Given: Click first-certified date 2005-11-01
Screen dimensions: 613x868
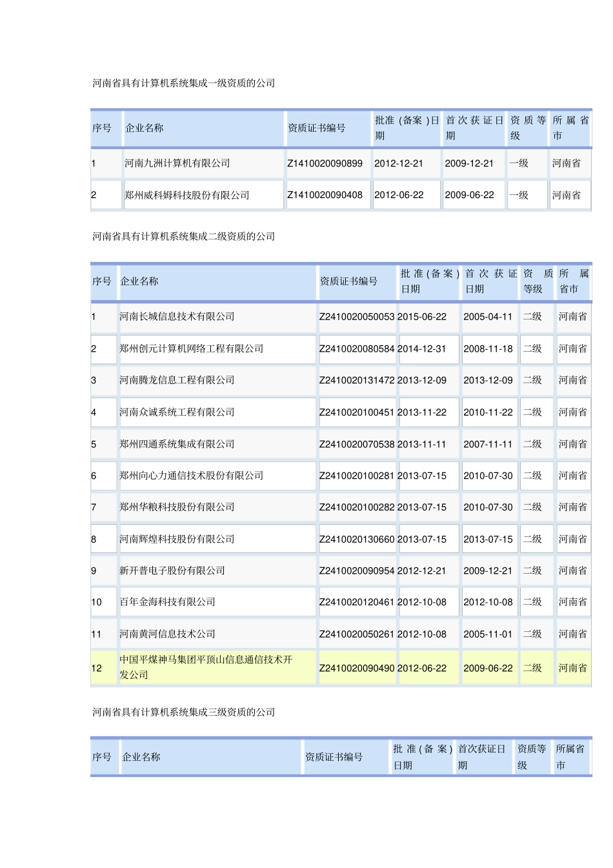Looking at the screenshot, I should [x=488, y=634].
